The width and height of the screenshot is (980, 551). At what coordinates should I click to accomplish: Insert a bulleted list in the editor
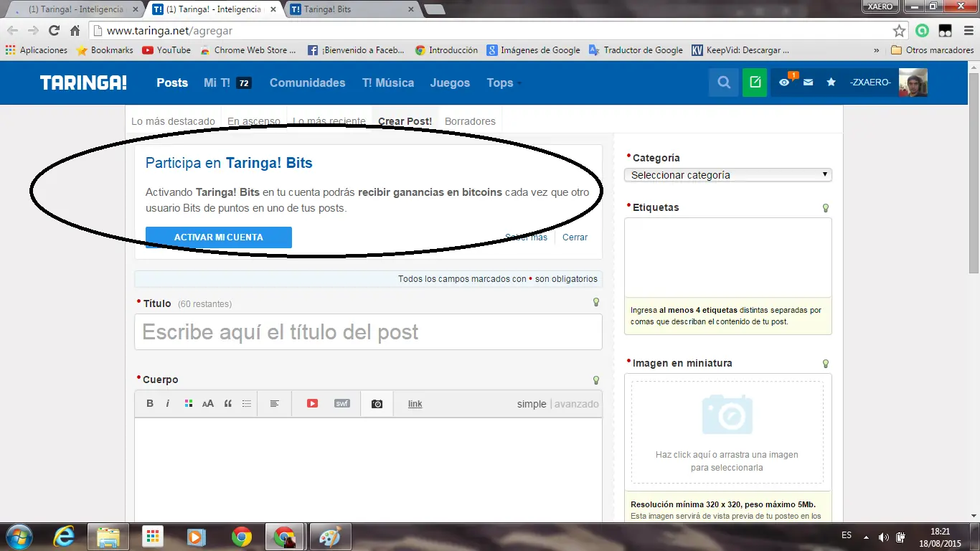[x=247, y=404]
